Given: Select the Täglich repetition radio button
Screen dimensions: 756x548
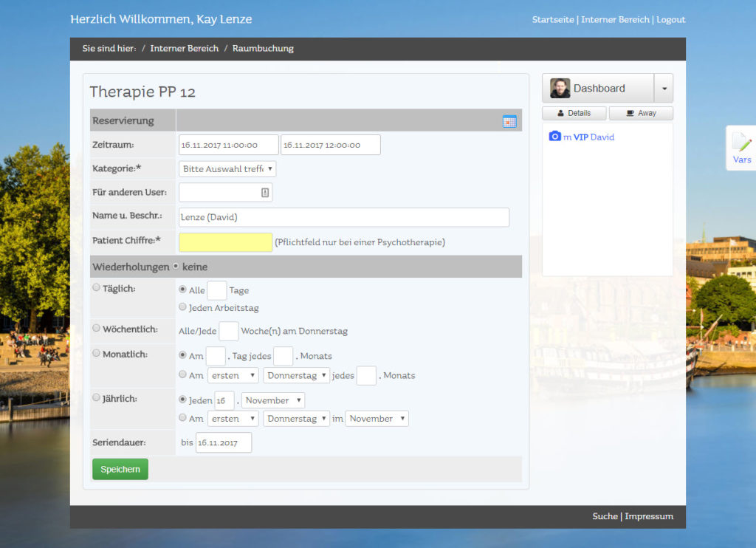Looking at the screenshot, I should tap(96, 288).
